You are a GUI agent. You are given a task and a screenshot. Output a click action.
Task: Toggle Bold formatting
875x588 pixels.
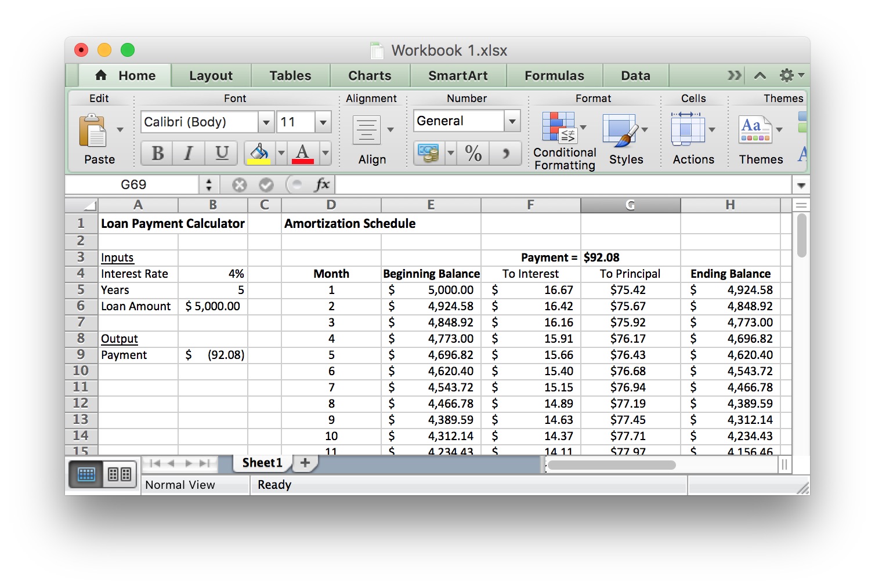coord(157,154)
